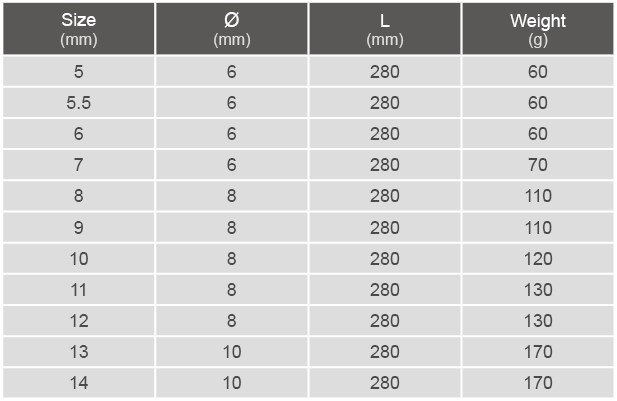Image resolution: width=617 pixels, height=401 pixels.
Task: Click the L (mm) column header
Action: pos(385,29)
